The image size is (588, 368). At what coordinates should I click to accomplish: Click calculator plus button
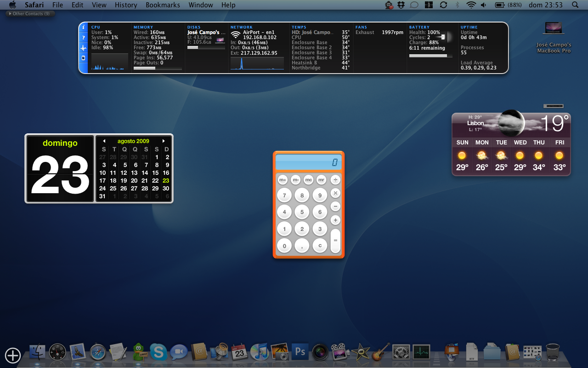335,220
